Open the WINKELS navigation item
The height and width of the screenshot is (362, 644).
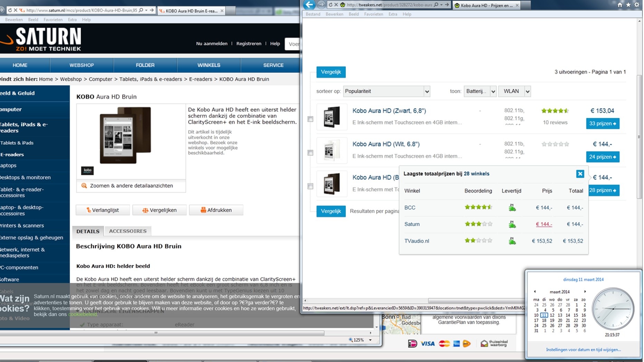point(209,65)
